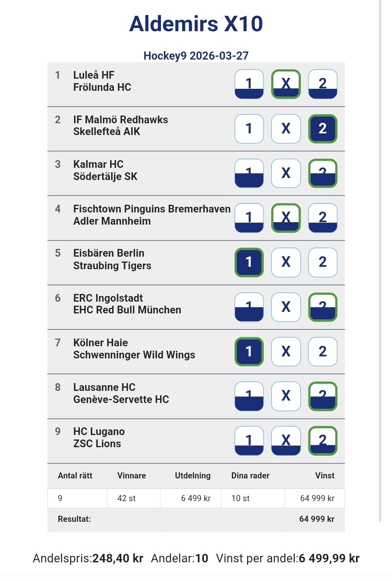This screenshot has height=581, width=392.
Task: Click the Aldemirs X10 title
Action: pos(196,24)
